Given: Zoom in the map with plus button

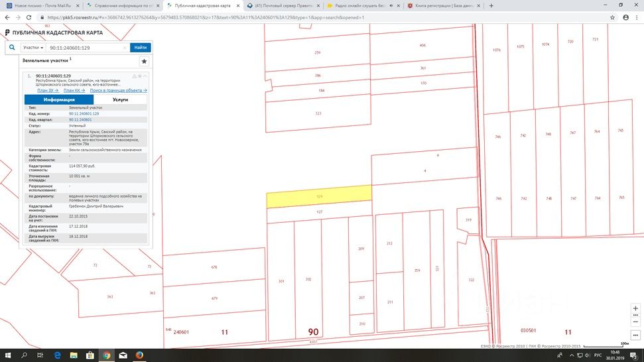Looking at the screenshot, I should point(635,308).
